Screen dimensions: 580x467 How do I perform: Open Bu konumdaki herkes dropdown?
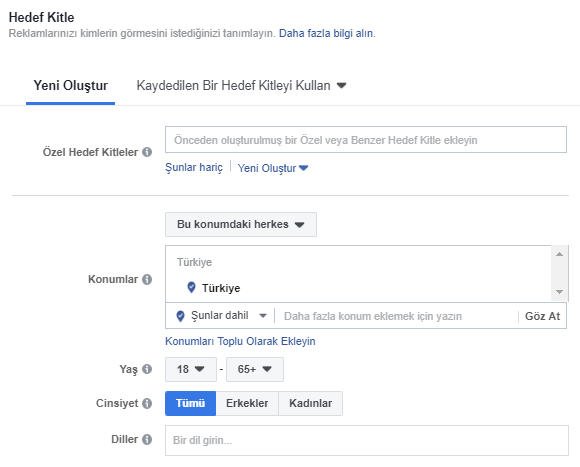coord(241,224)
